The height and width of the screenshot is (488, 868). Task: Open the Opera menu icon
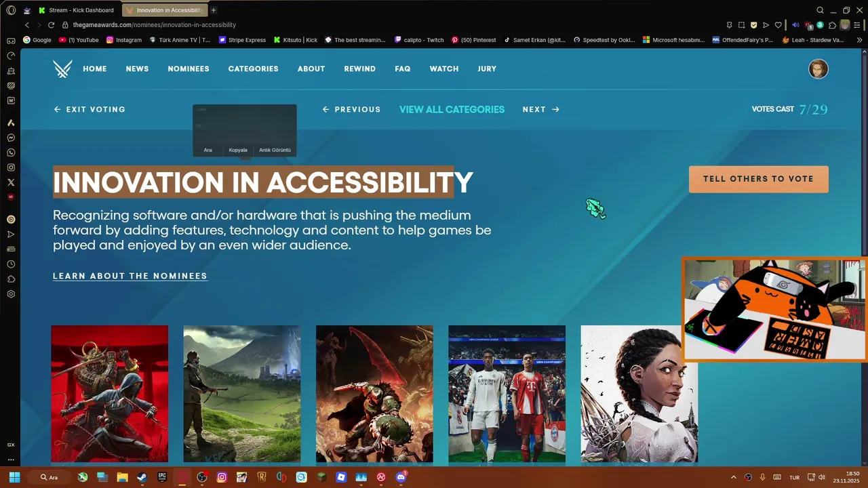11,10
